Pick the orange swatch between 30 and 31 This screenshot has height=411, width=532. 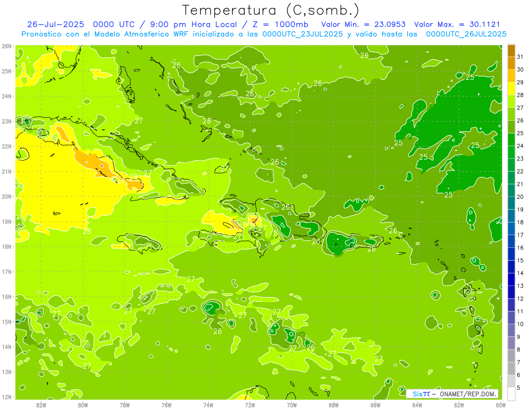pos(511,63)
